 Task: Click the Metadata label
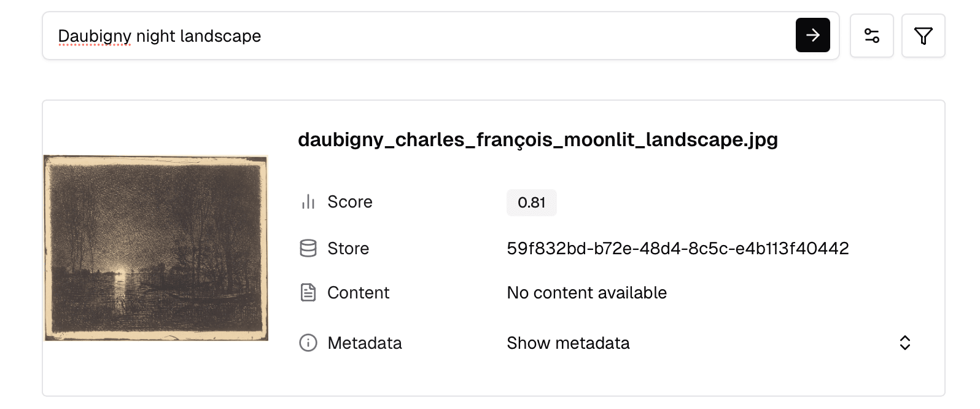[x=365, y=343]
